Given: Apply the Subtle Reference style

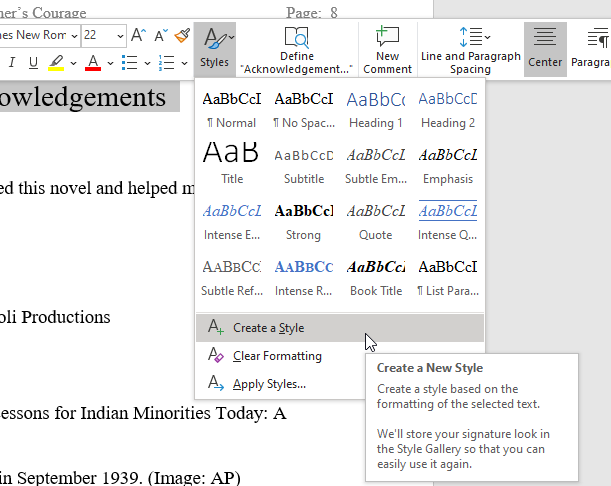Looking at the screenshot, I should pyautogui.click(x=232, y=278).
